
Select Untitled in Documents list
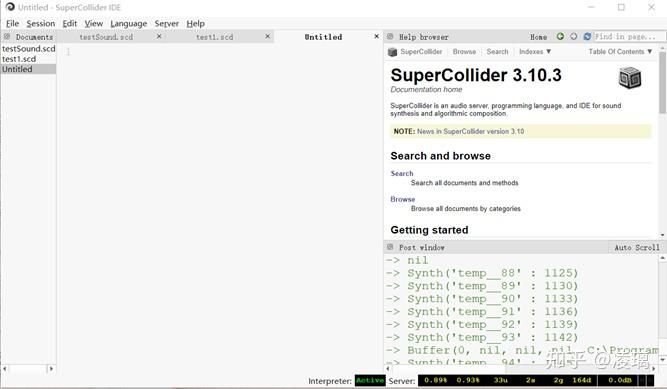pyautogui.click(x=29, y=69)
